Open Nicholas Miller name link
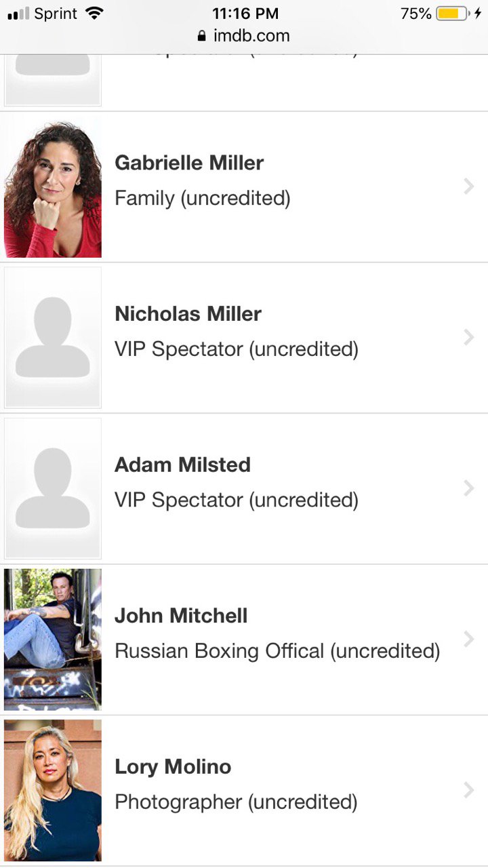 [x=188, y=314]
